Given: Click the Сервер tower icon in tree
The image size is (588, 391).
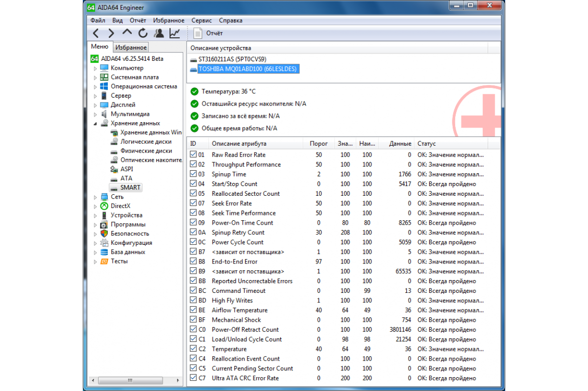Looking at the screenshot, I should [104, 96].
